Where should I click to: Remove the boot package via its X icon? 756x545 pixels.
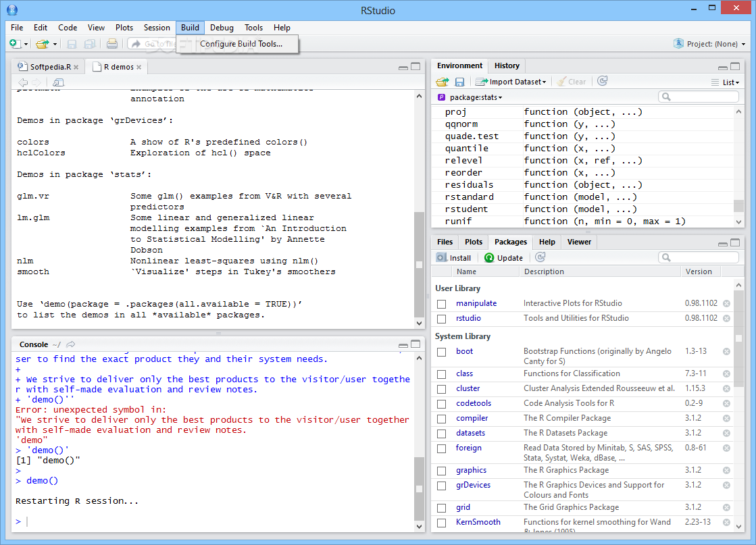tap(726, 352)
